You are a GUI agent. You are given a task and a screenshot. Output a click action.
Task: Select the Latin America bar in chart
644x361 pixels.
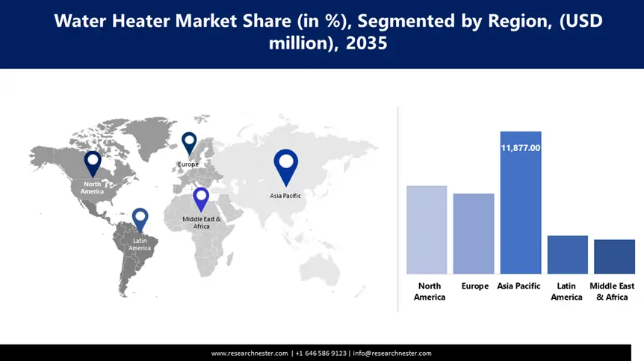(568, 255)
